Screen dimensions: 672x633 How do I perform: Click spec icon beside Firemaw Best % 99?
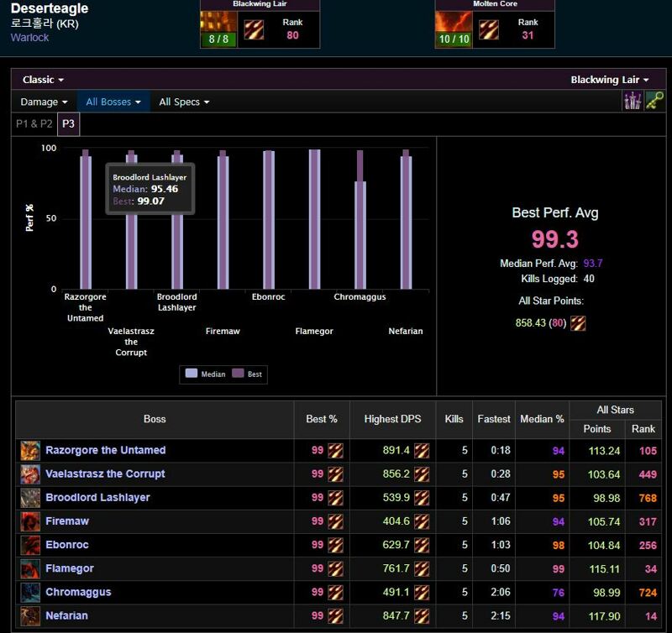click(x=335, y=521)
